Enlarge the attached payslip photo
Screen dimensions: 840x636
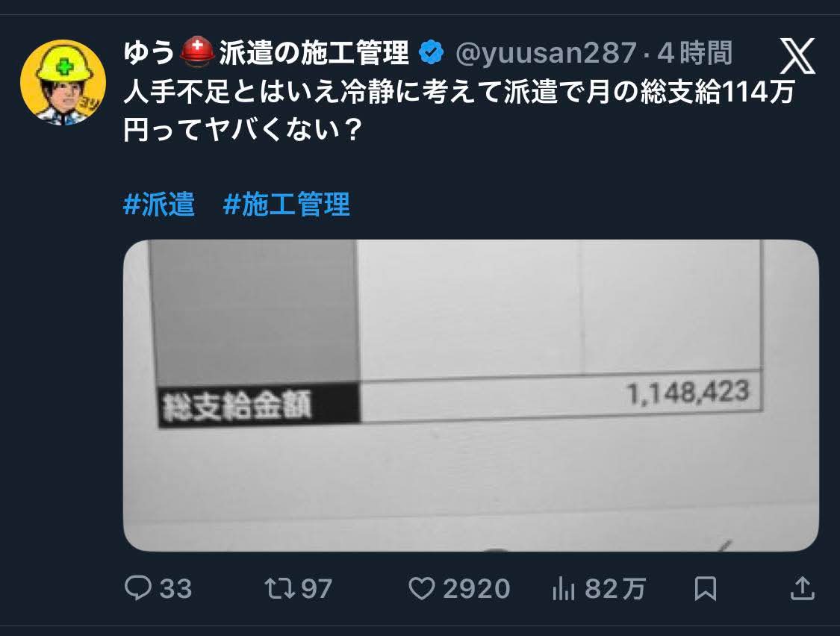coord(471,396)
